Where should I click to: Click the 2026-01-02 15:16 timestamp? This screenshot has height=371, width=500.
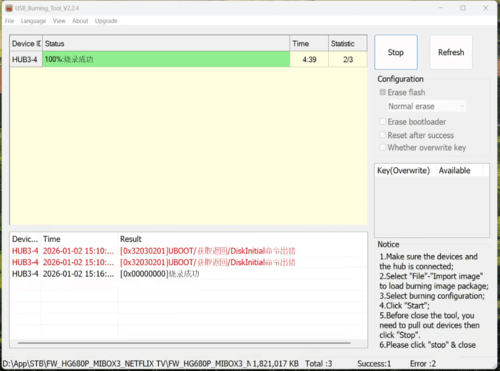(x=78, y=274)
